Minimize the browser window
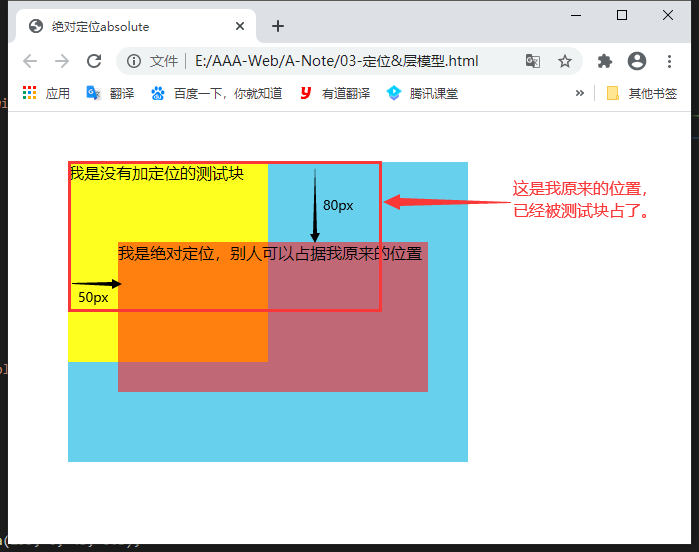699x552 pixels. click(576, 15)
